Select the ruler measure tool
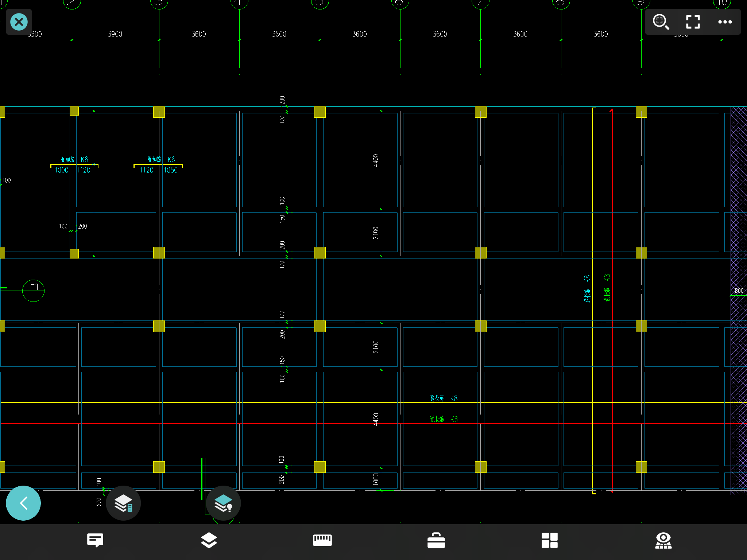This screenshot has height=560, width=747. click(322, 540)
